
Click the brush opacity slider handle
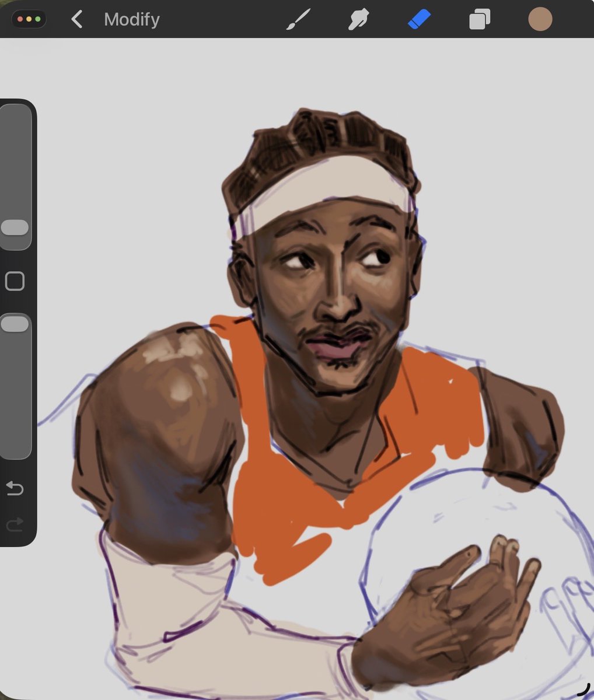pos(15,324)
